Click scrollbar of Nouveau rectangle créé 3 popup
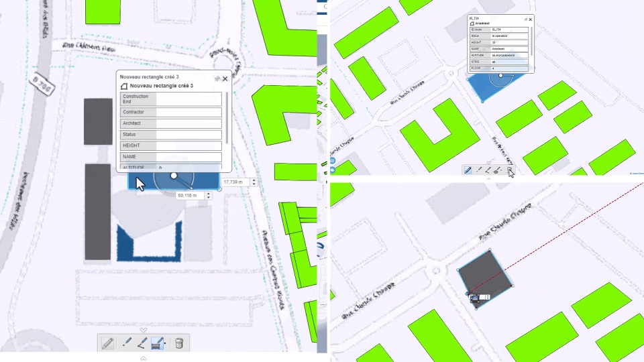 click(227, 117)
